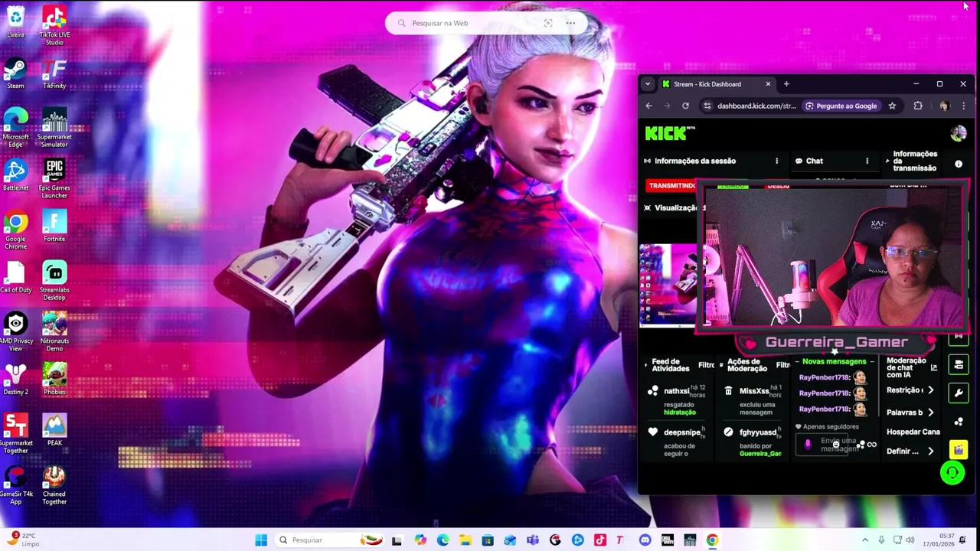Image resolution: width=980 pixels, height=551 pixels.
Task: Click Filtro in Ações de Moderação
Action: coord(782,365)
